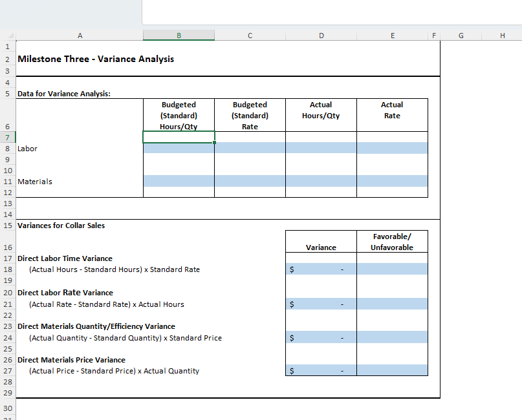Select column H header

pos(503,36)
